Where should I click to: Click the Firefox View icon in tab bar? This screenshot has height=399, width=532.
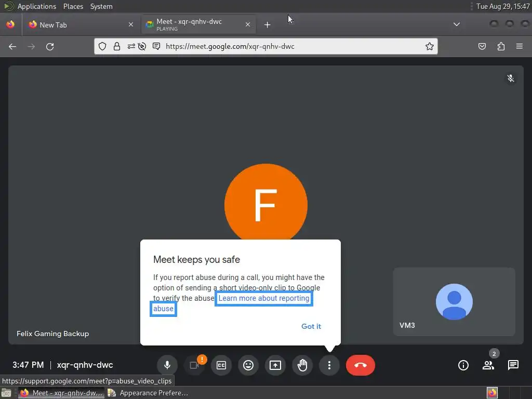pos(10,24)
